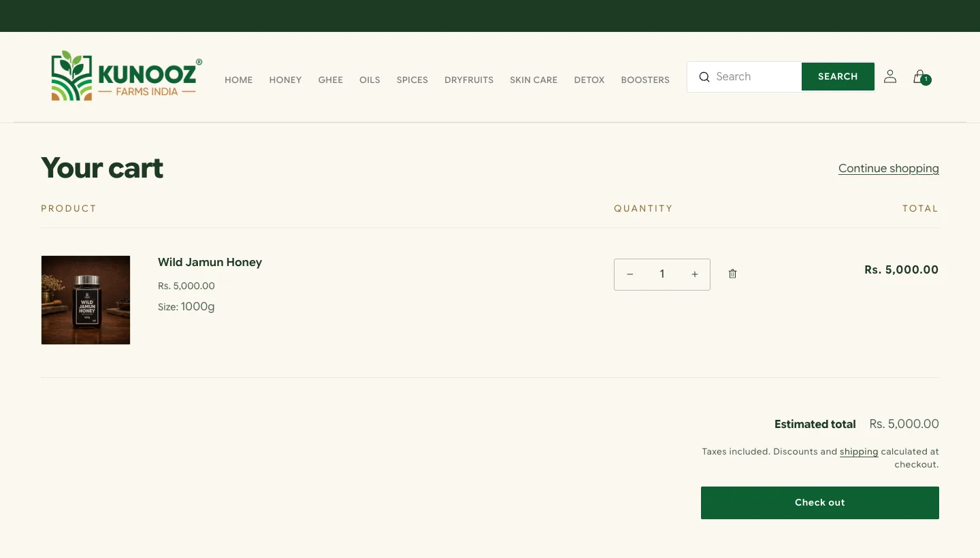Screen dimensions: 980x558
Task: Click the TOTAL column header
Action: tap(921, 208)
